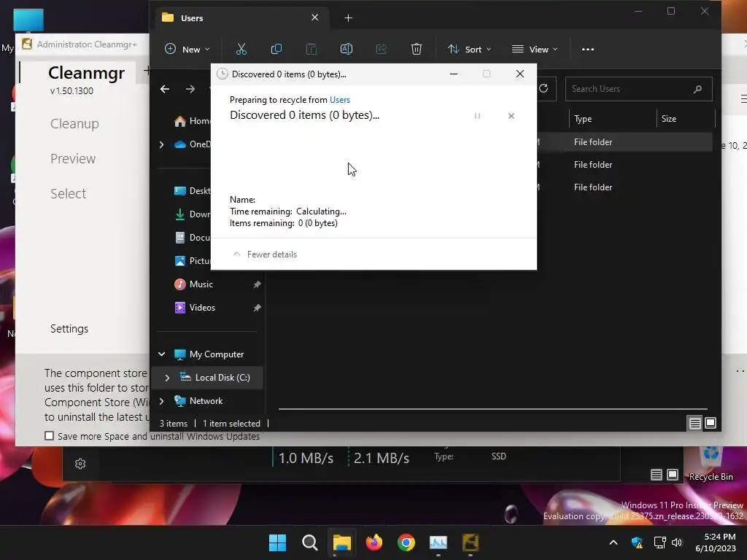Expand the Local Disk (C:) node
The height and width of the screenshot is (560, 747).
click(167, 378)
